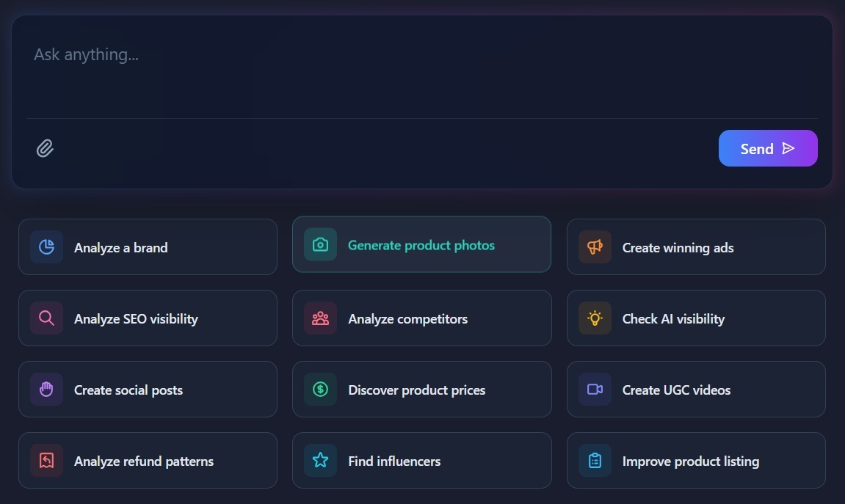Viewport: 845px width, 504px height.
Task: Choose Generate product photos
Action: click(x=421, y=245)
